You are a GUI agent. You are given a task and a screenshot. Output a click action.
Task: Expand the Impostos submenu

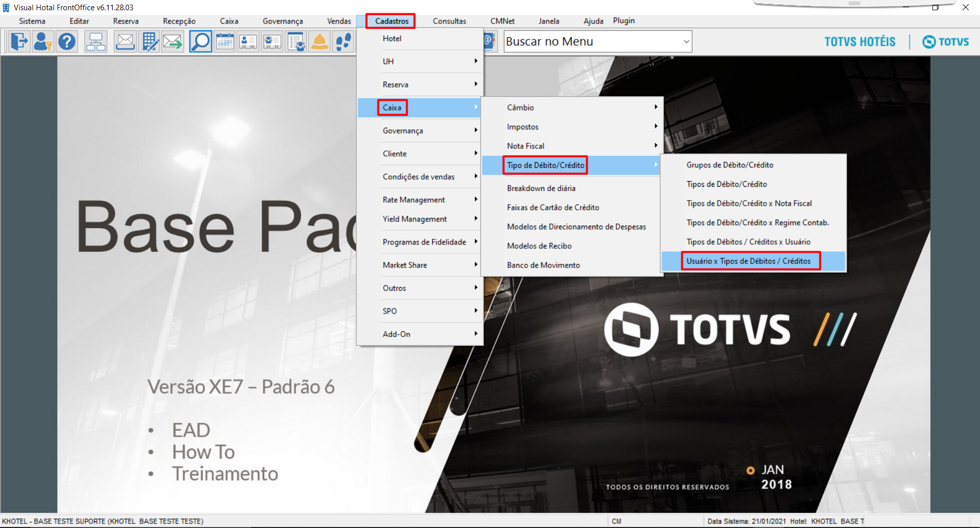point(572,127)
